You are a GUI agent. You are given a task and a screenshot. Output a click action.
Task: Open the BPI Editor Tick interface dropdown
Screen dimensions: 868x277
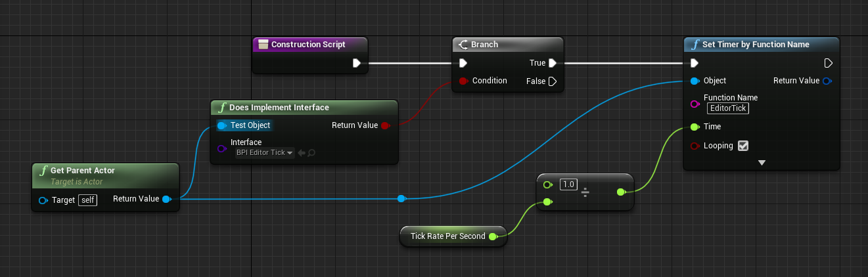pyautogui.click(x=265, y=152)
